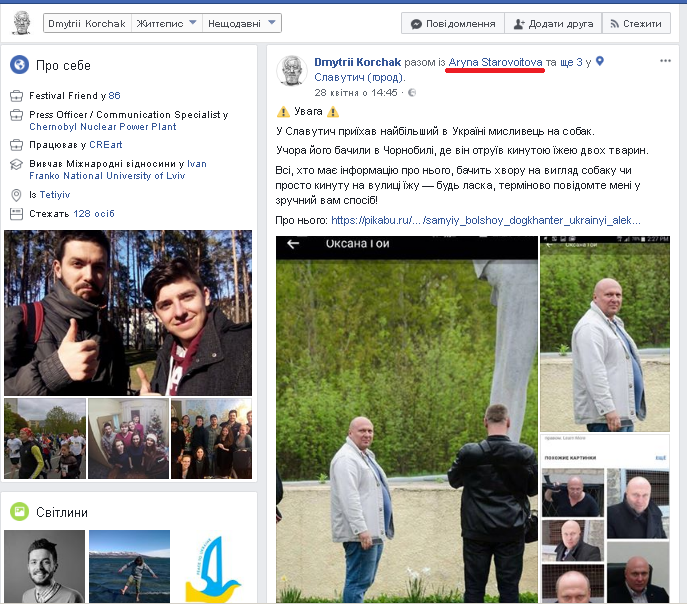Click the back arrow in the post screenshot
Viewport: 687px width, 605px height.
coord(293,244)
